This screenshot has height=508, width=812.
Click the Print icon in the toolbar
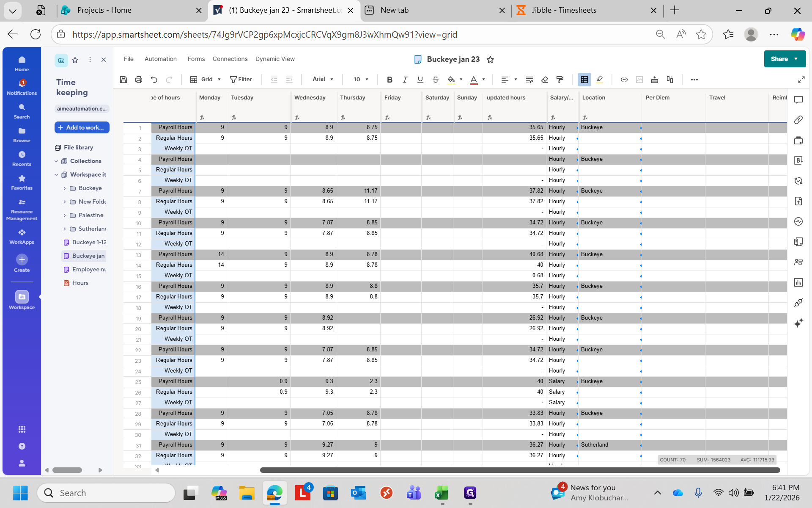(x=139, y=80)
